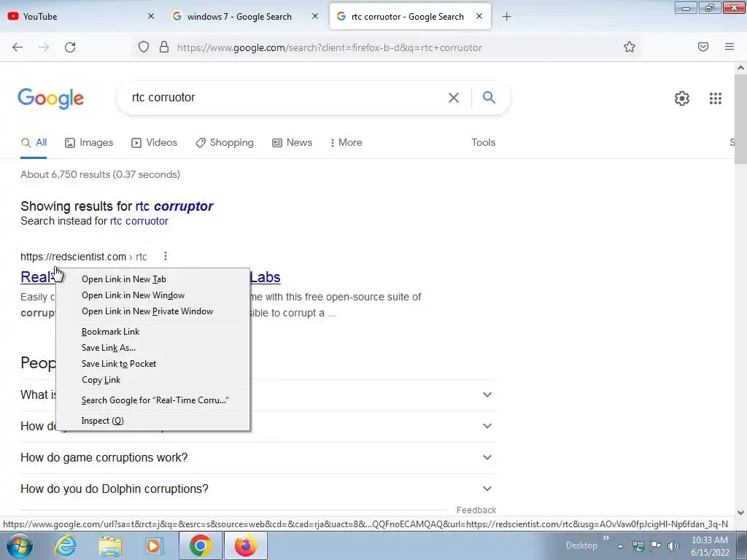Image resolution: width=747 pixels, height=560 pixels.
Task: Choose Copy Link from context menu
Action: [153, 380]
